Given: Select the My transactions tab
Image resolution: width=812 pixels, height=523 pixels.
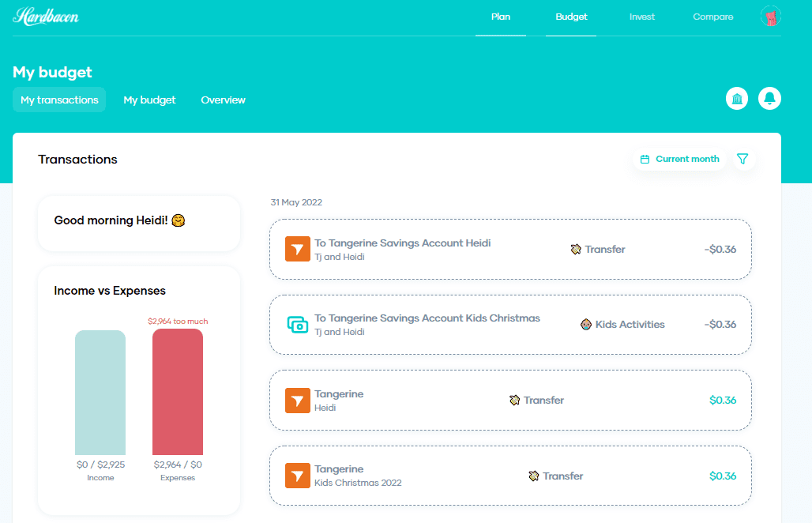Looking at the screenshot, I should click(59, 100).
